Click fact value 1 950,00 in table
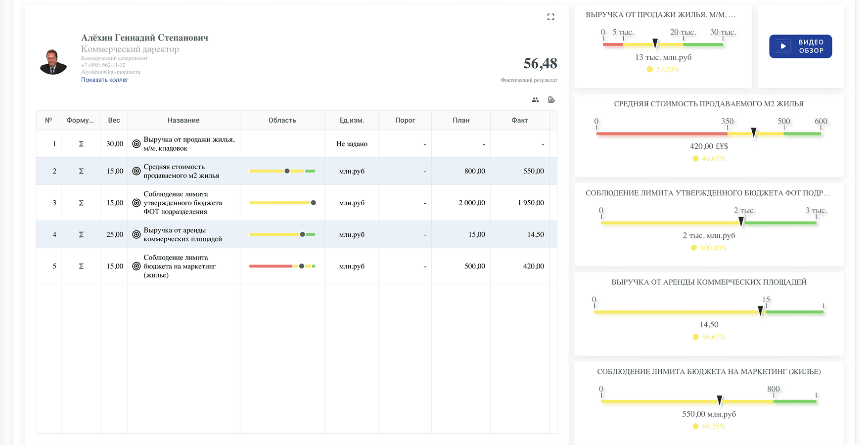Viewport: 868px width, 445px height. coord(531,203)
